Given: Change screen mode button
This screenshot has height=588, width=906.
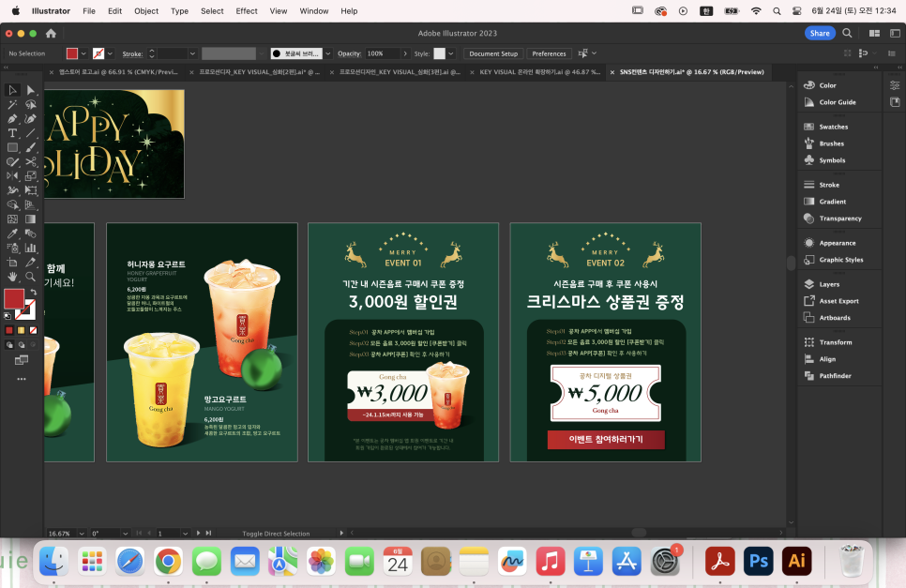Looking at the screenshot, I should click(22, 360).
